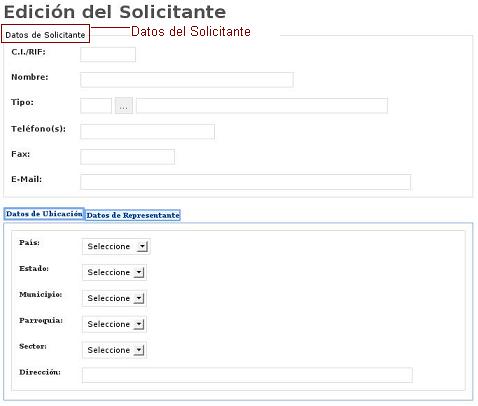Viewport: 478px width, 406px height.
Task: Focus the Nombre text field
Action: [x=187, y=80]
